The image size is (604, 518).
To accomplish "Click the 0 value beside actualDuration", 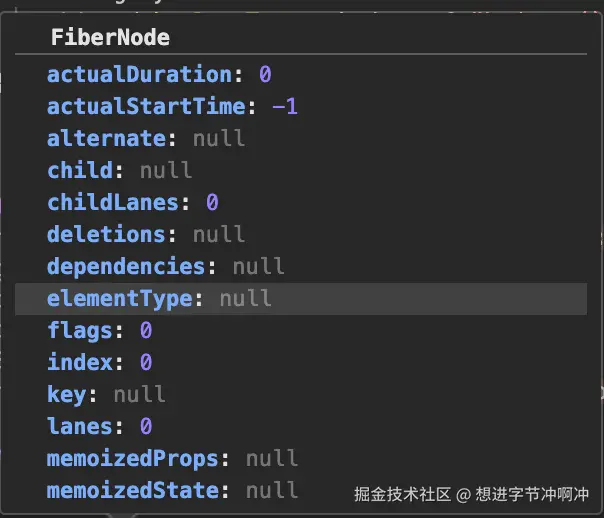I will (265, 74).
